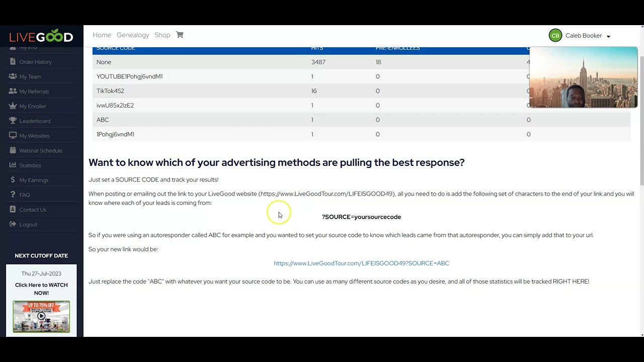The image size is (644, 362).
Task: Open the Statistics page
Action: coord(30,165)
